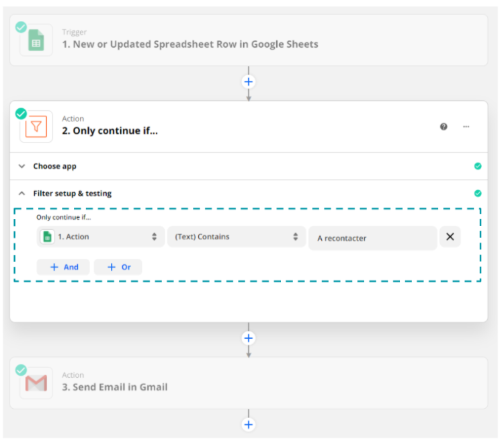Add step below Send Email in Gmail
This screenshot has height=443, width=504.
point(249,425)
